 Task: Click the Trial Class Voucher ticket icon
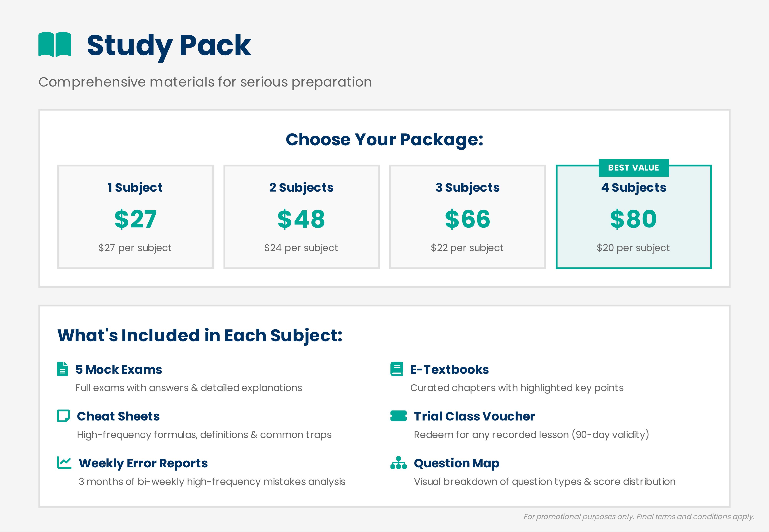click(x=398, y=416)
